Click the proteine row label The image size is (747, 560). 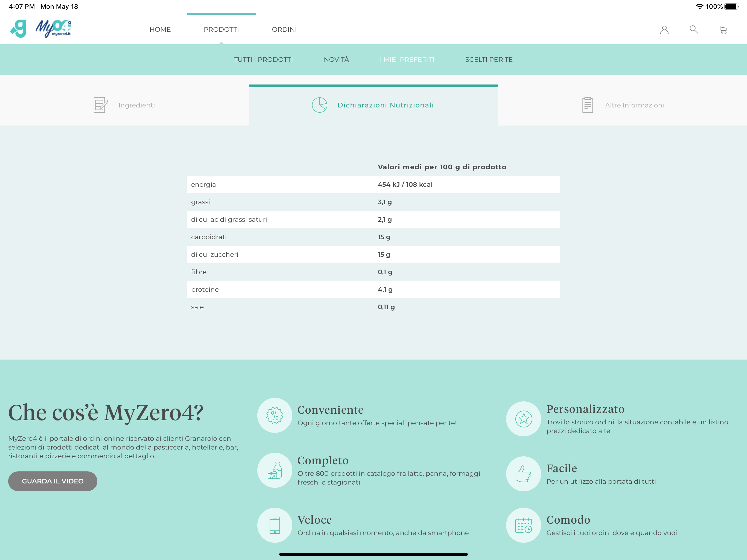[205, 290]
